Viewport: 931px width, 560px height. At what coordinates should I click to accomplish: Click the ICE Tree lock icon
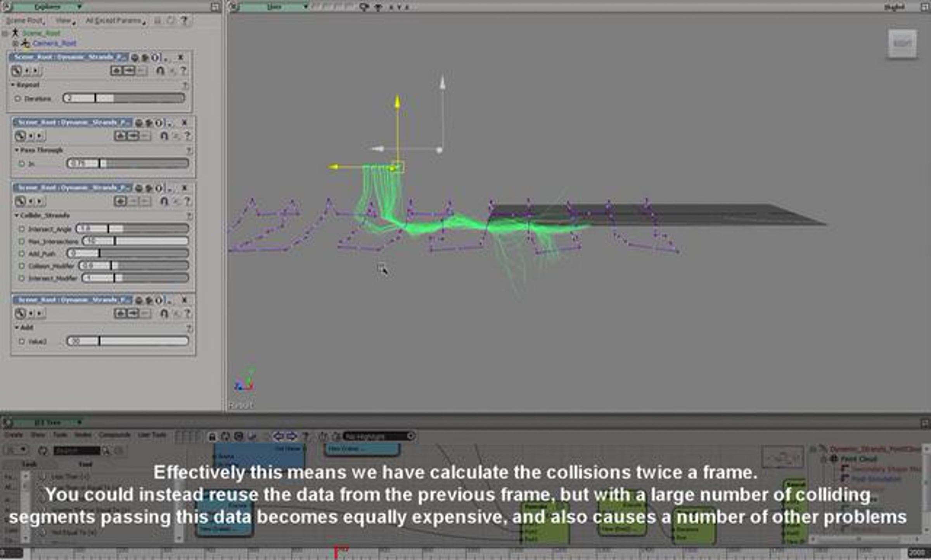212,437
